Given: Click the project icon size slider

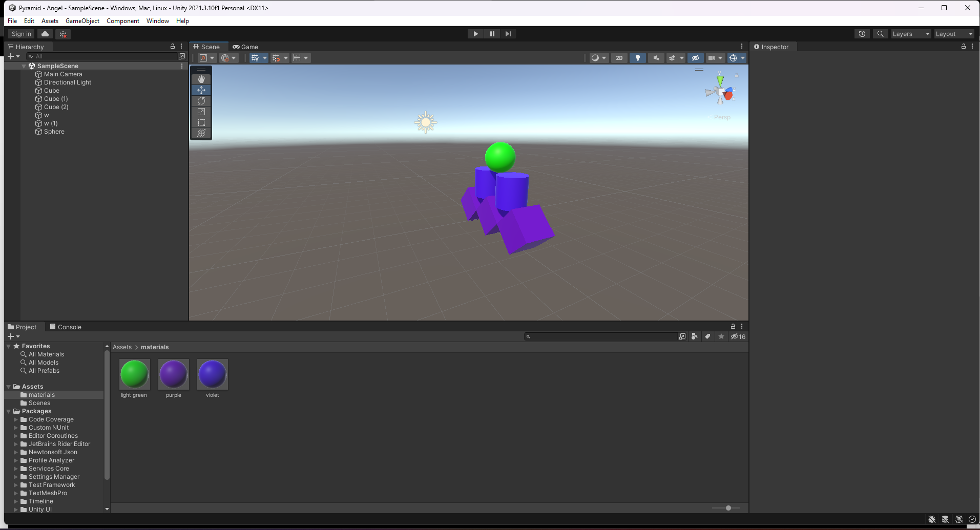Looking at the screenshot, I should 728,508.
